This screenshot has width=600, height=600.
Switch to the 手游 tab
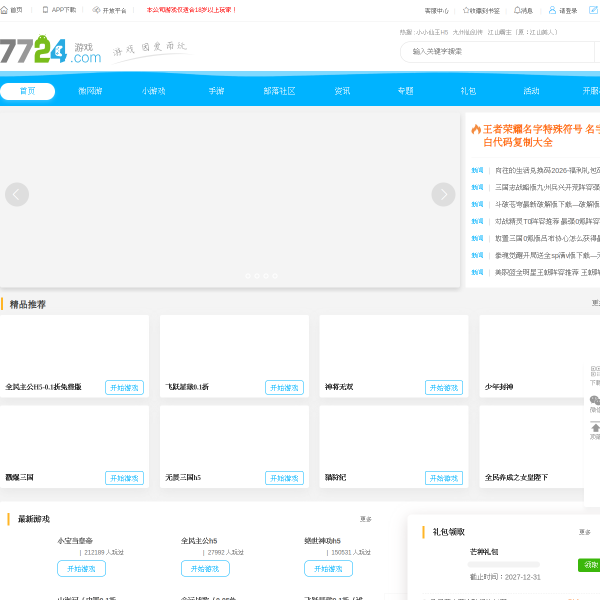tap(216, 91)
